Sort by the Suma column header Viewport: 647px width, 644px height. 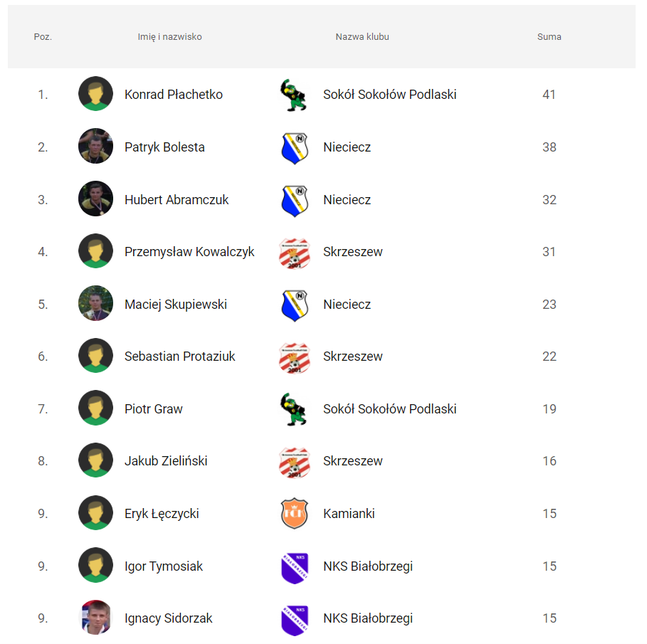coord(549,37)
